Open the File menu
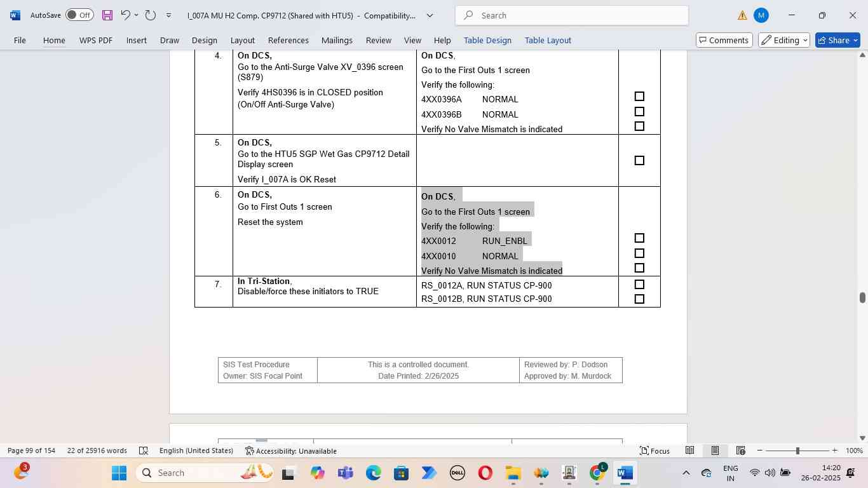This screenshot has width=868, height=488. pos(20,40)
